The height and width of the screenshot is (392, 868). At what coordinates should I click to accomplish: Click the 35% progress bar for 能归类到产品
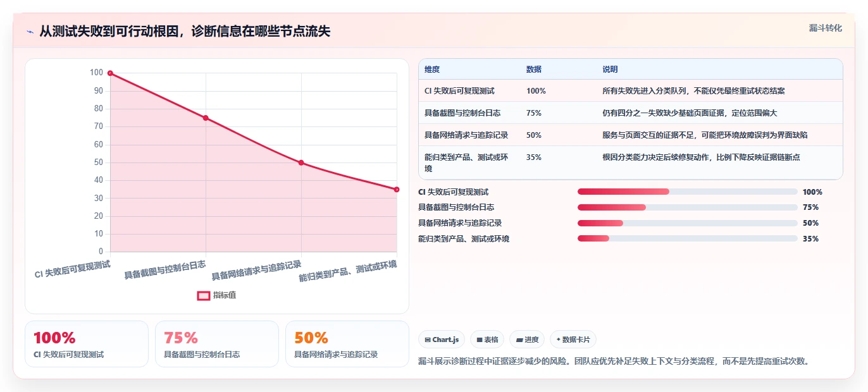tap(688, 238)
